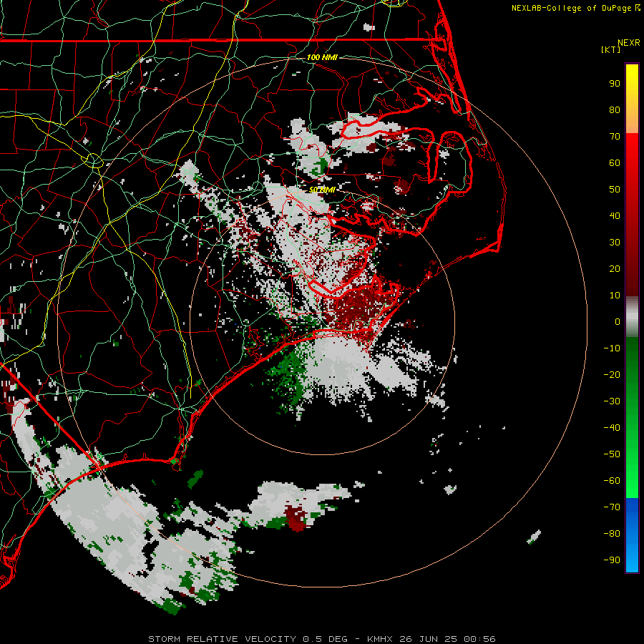
Task: Click the positive 20 value on velocity scale
Action: pyautogui.click(x=615, y=269)
